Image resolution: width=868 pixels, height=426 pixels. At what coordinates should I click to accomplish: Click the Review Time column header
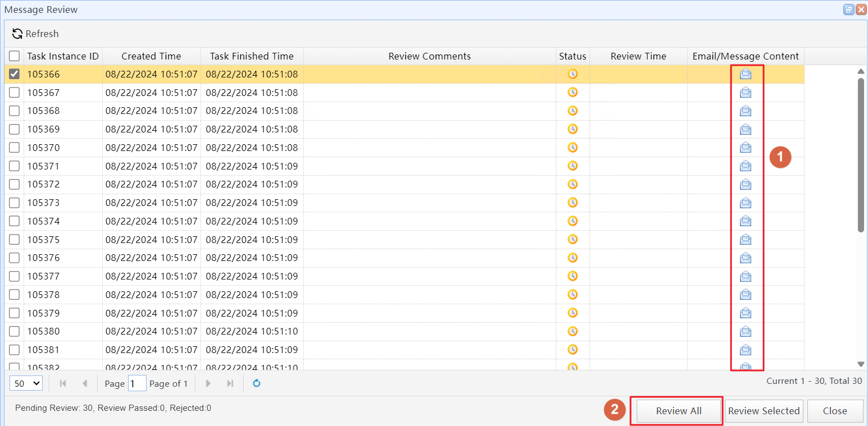pos(638,56)
